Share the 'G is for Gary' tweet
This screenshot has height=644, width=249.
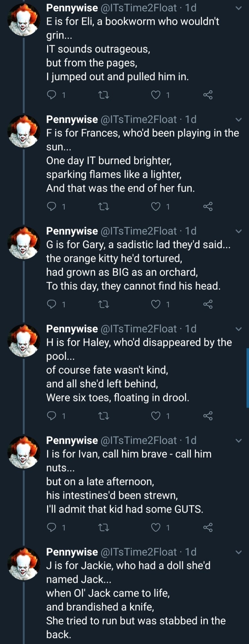coord(208,304)
